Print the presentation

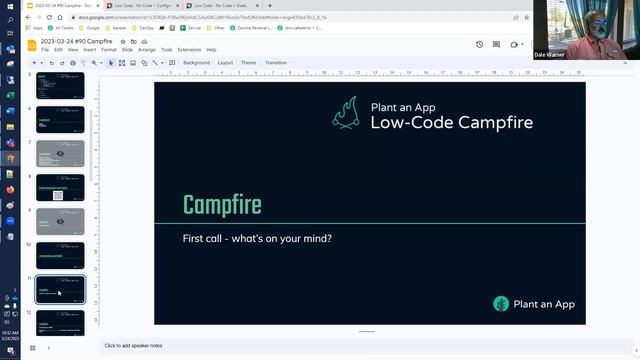[x=73, y=63]
